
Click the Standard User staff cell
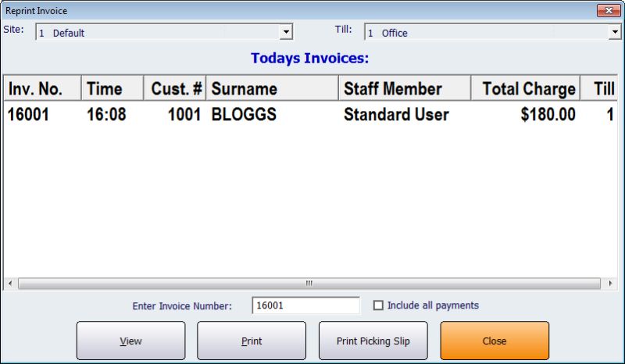[x=396, y=115]
